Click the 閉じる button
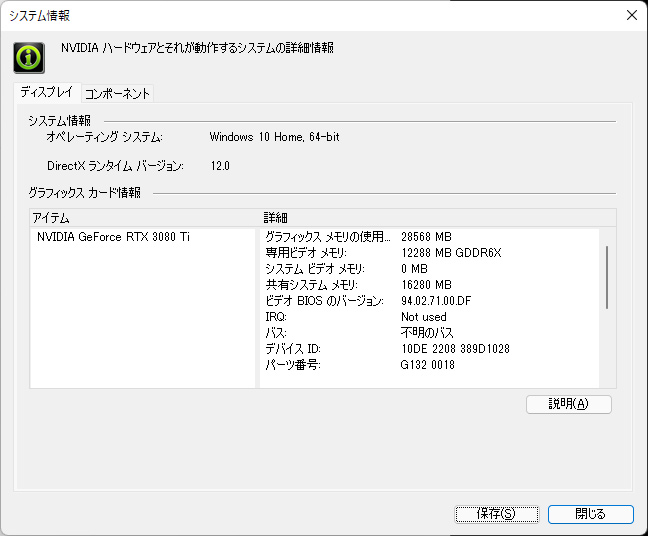This screenshot has width=648, height=536. pos(591,514)
